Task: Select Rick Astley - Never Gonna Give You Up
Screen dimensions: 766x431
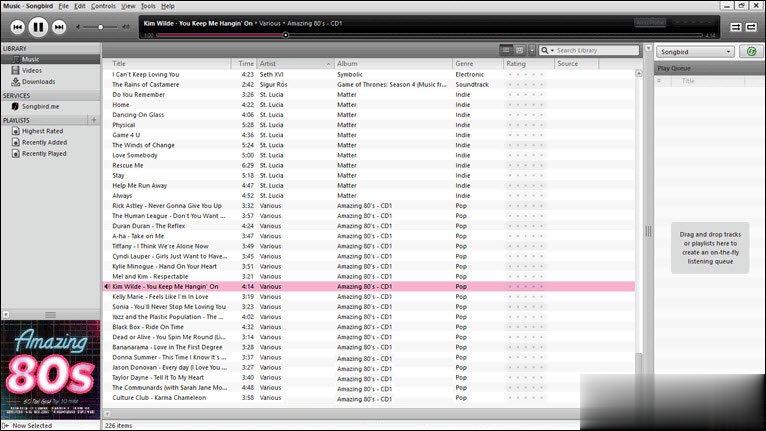Action: coord(167,206)
